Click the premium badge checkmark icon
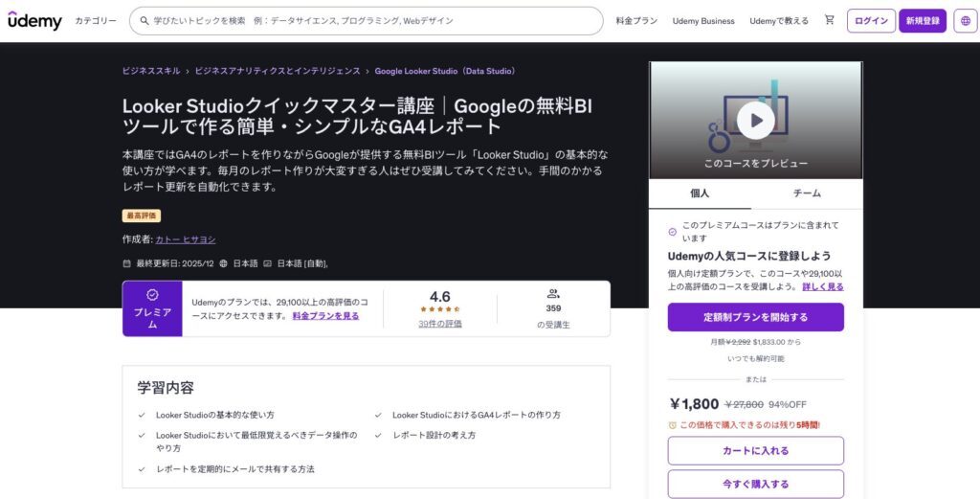This screenshot has width=980, height=499. pyautogui.click(x=152, y=295)
